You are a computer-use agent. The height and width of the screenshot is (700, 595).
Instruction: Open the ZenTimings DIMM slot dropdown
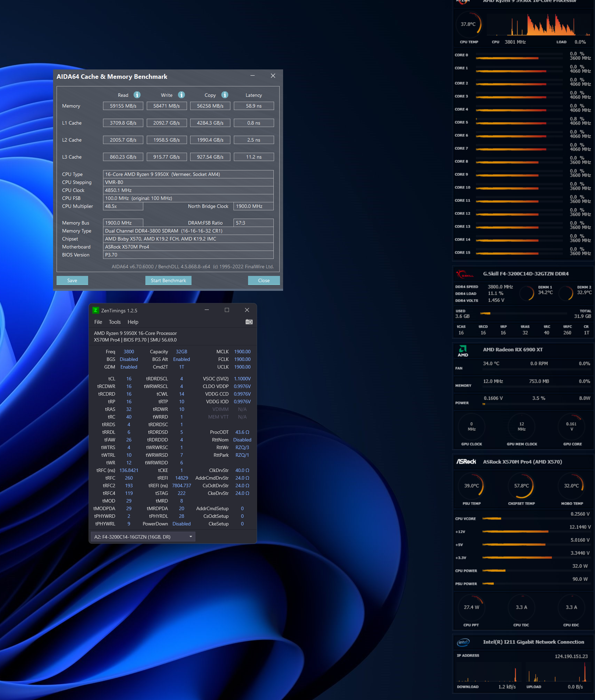coord(143,537)
